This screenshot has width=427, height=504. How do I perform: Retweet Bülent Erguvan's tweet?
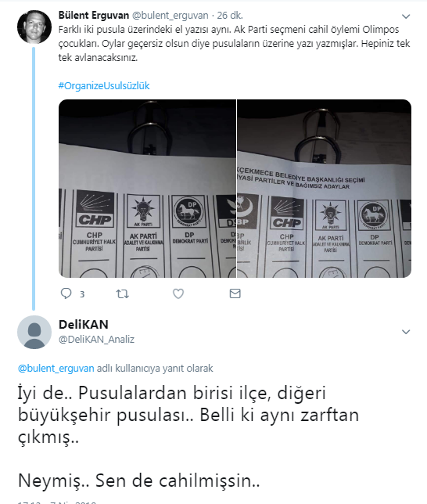pyautogui.click(x=123, y=293)
